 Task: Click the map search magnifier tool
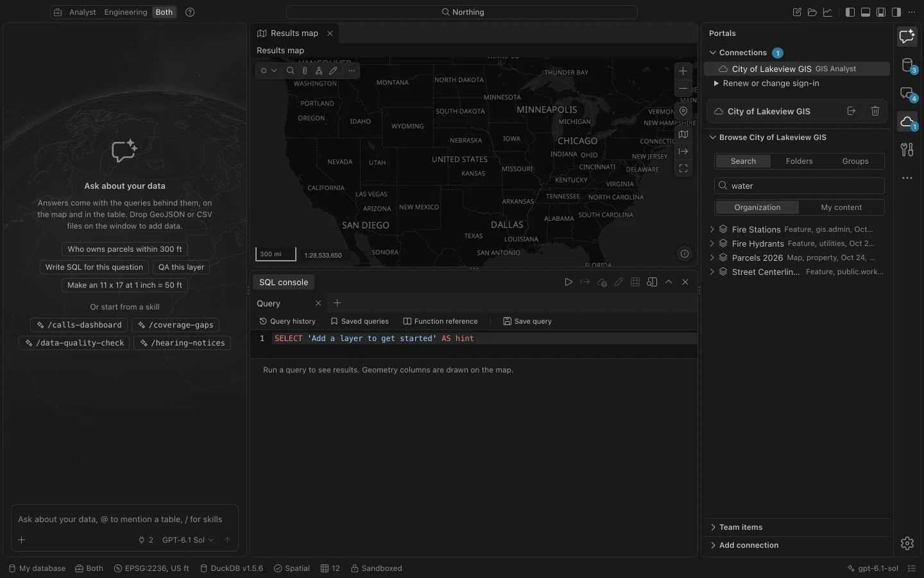tap(291, 71)
